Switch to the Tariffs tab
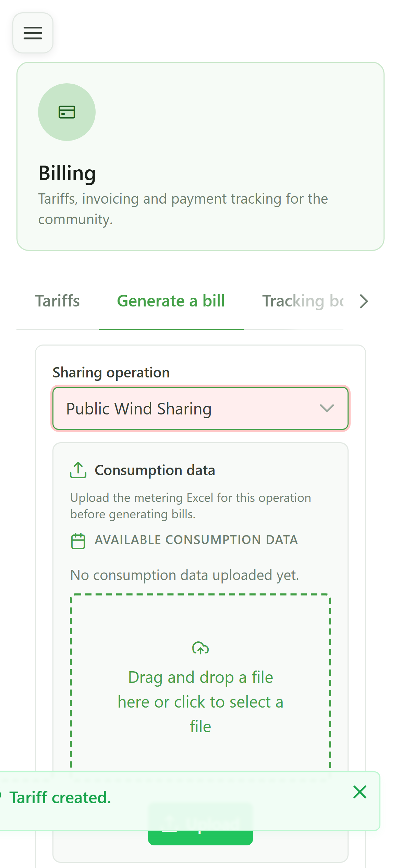The width and height of the screenshot is (401, 868). click(x=58, y=301)
